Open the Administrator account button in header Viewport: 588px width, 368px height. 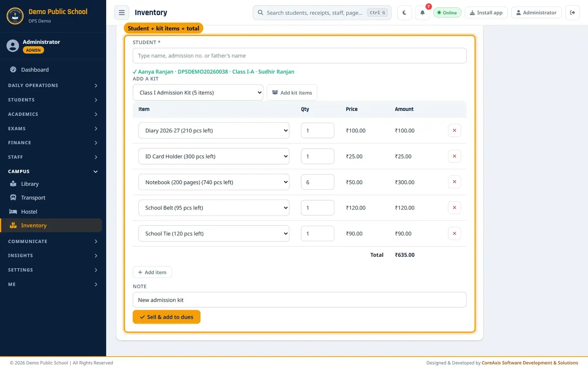point(537,13)
